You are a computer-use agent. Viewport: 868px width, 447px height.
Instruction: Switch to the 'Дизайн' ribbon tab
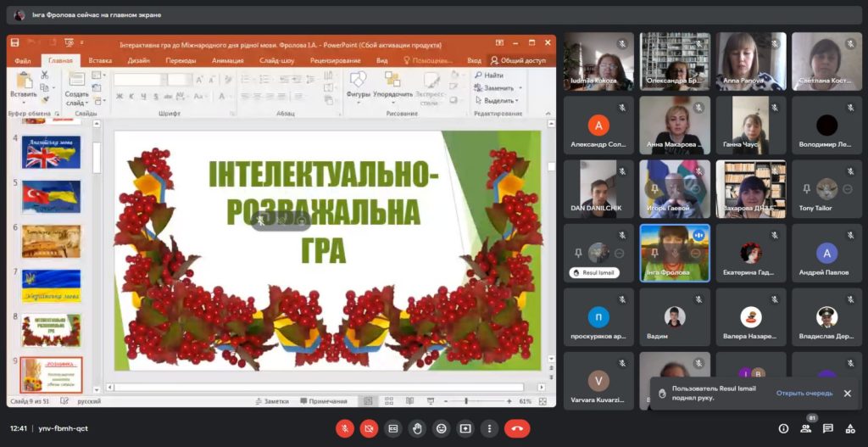pos(139,61)
